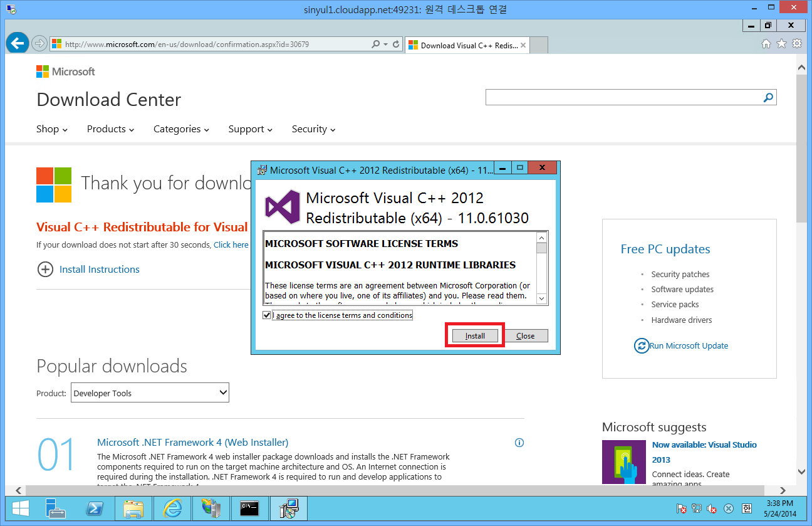
Task: Toggle the Korean IME 한 indicator
Action: [x=746, y=508]
